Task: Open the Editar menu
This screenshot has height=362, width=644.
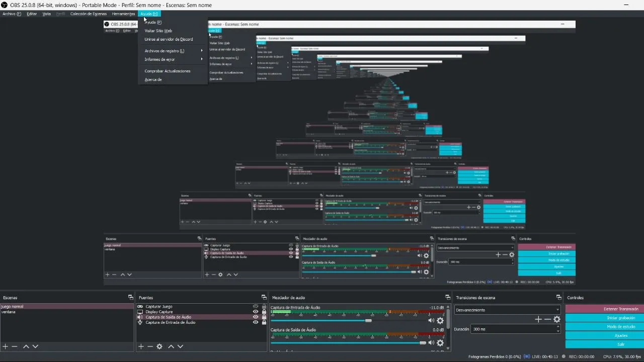Action: coord(32,14)
